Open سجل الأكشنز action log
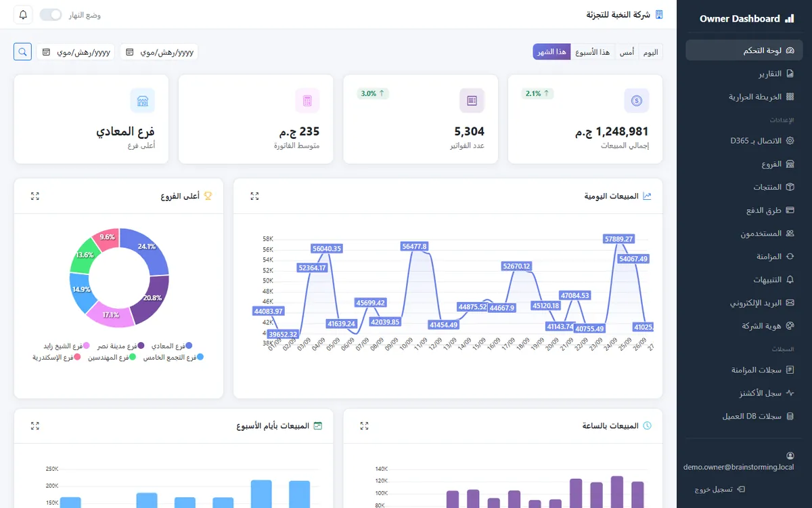Screen dimensions: 812x508 [x=744, y=393]
